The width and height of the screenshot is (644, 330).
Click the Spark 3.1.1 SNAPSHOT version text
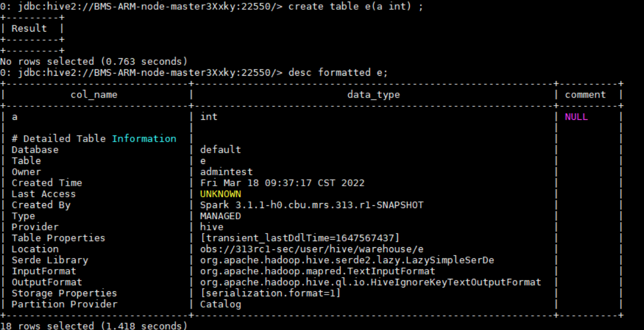tap(312, 205)
